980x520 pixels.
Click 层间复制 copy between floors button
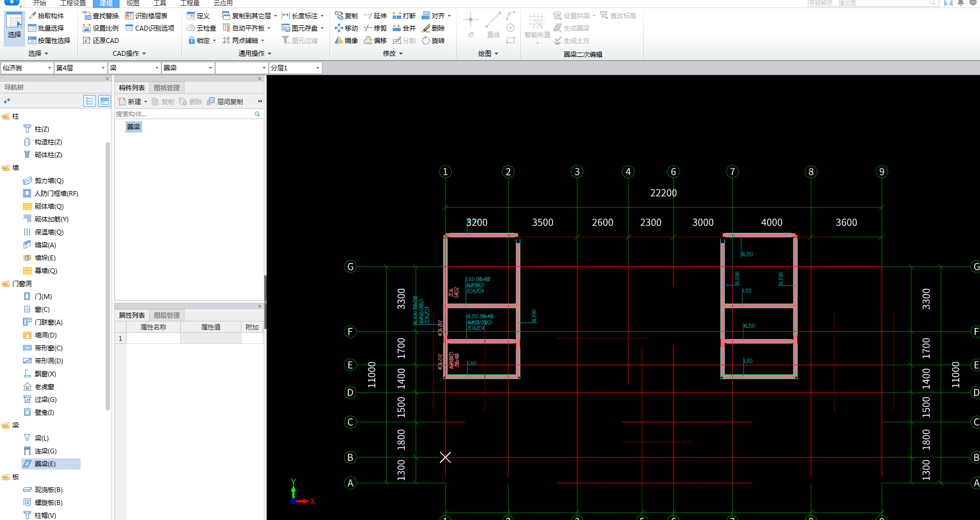[225, 101]
